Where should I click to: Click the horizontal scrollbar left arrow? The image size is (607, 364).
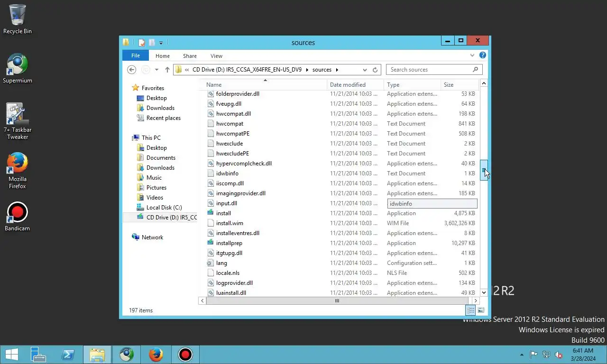(202, 300)
